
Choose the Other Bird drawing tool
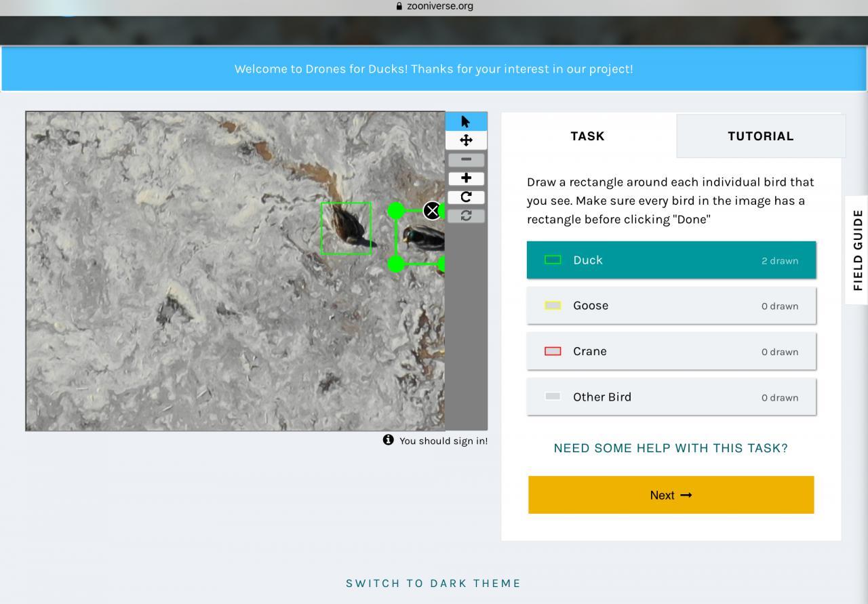click(671, 397)
